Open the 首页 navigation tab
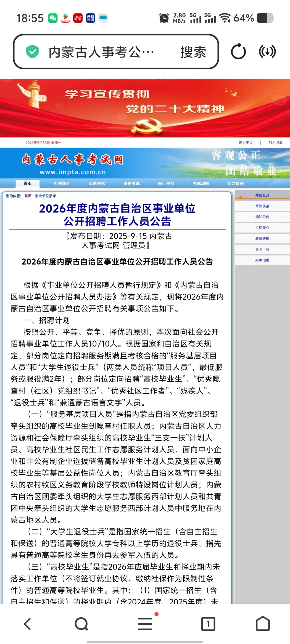 click(x=27, y=184)
